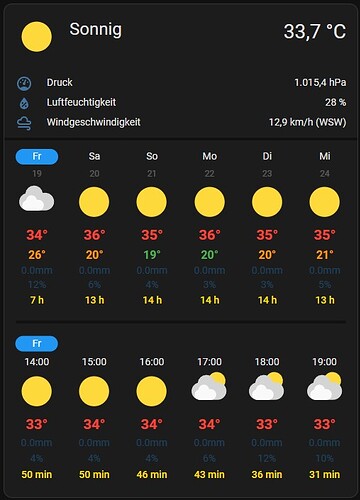Select the So day column header
The image size is (360, 500).
(x=152, y=156)
